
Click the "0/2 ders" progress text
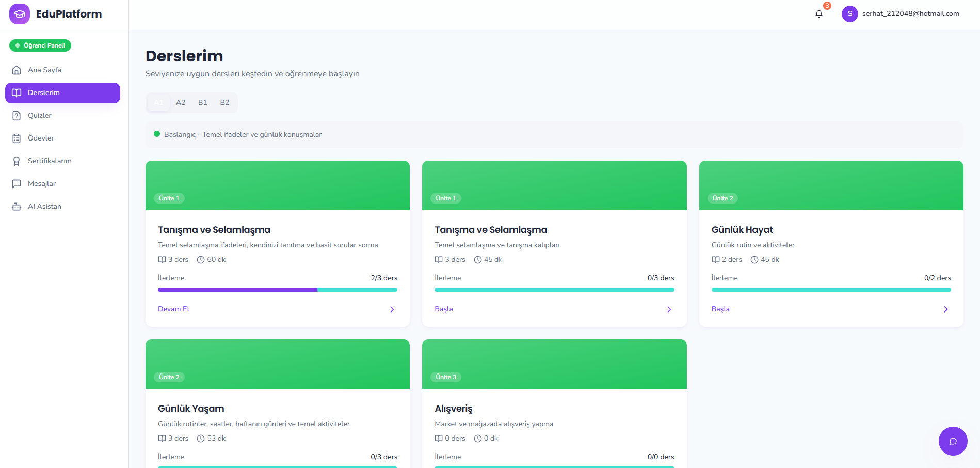point(937,278)
